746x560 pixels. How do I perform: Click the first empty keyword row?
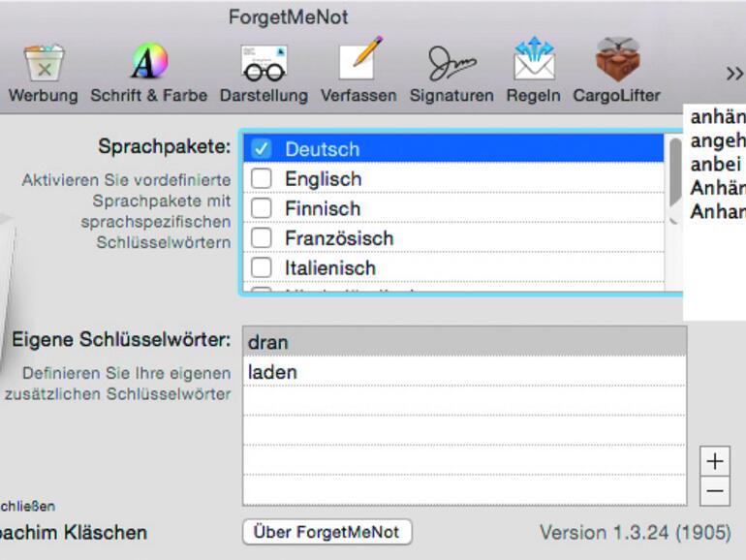click(x=464, y=401)
